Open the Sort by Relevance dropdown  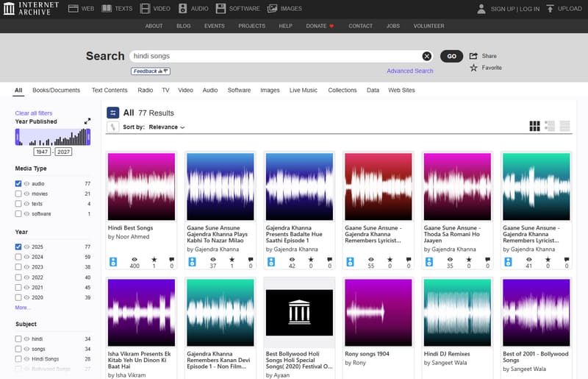pos(167,127)
